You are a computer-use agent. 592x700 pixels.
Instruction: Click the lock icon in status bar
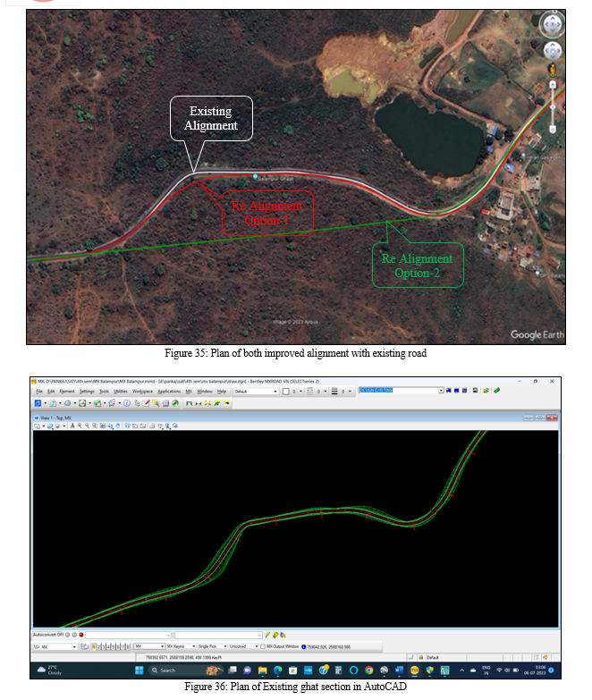(421, 658)
